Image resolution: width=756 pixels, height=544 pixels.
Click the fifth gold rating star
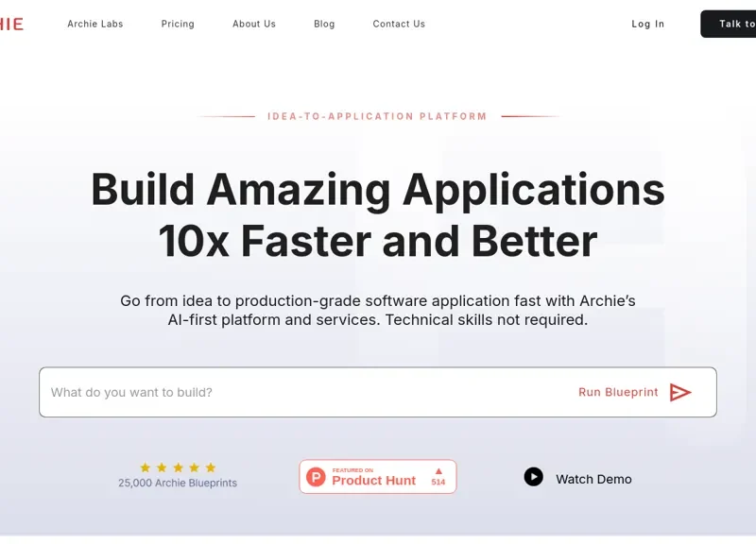[211, 467]
